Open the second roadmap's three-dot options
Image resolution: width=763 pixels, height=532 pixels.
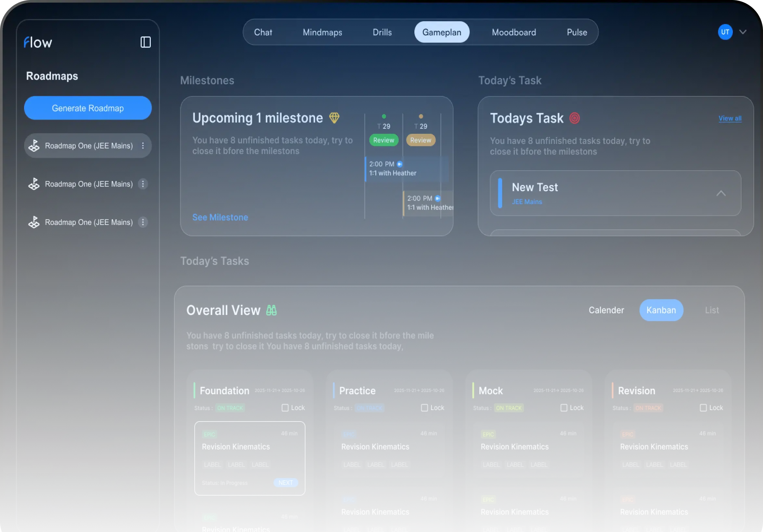pos(143,184)
